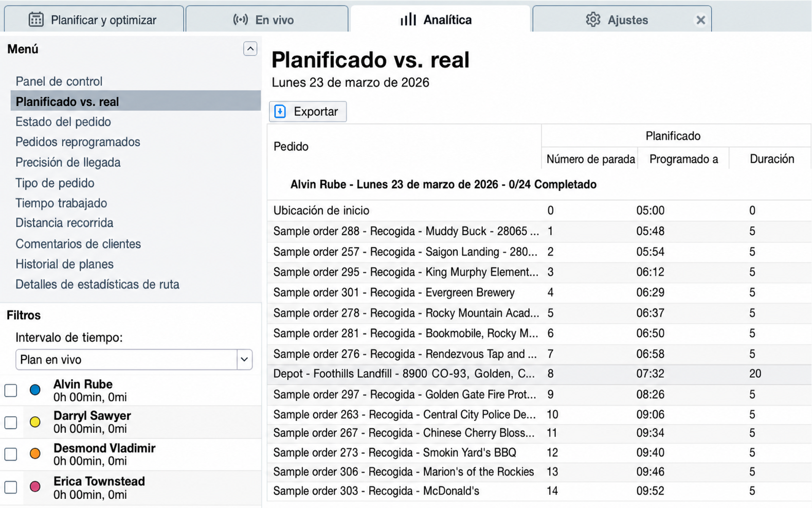This screenshot has height=508, width=812.
Task: Click the calendar icon on Planificar tab
Action: [36, 20]
